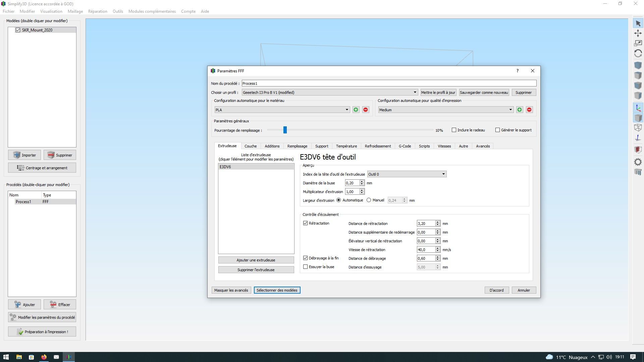
Task: Toggle wireframe view cube icon
Action: pyautogui.click(x=638, y=128)
